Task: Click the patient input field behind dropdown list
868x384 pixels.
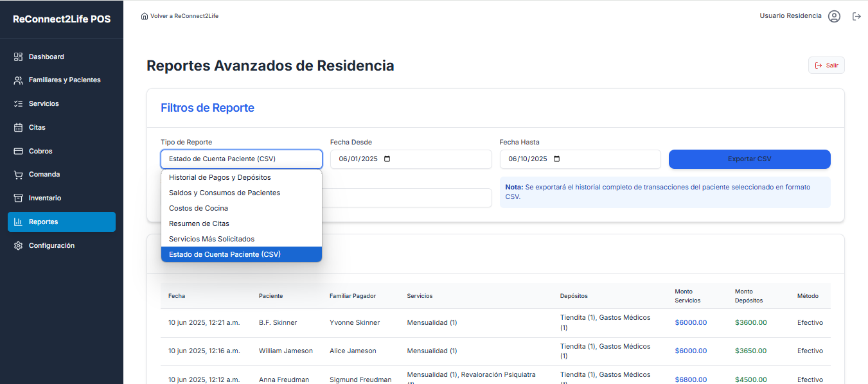Action: (407, 198)
